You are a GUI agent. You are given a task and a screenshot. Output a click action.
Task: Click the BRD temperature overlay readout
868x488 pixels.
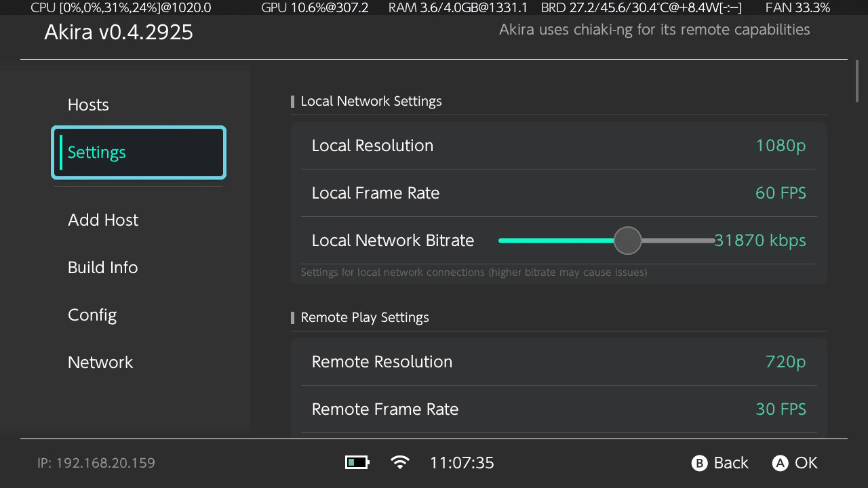[642, 8]
